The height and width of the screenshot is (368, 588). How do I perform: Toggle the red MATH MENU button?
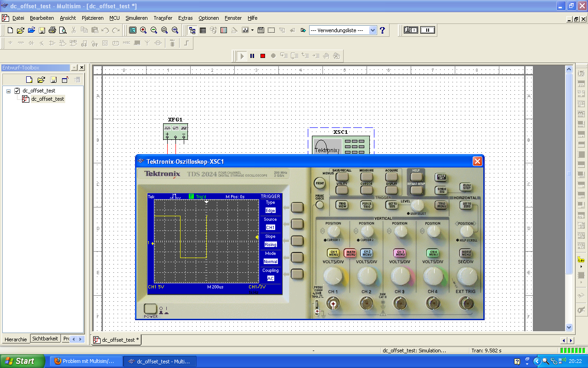tap(351, 253)
